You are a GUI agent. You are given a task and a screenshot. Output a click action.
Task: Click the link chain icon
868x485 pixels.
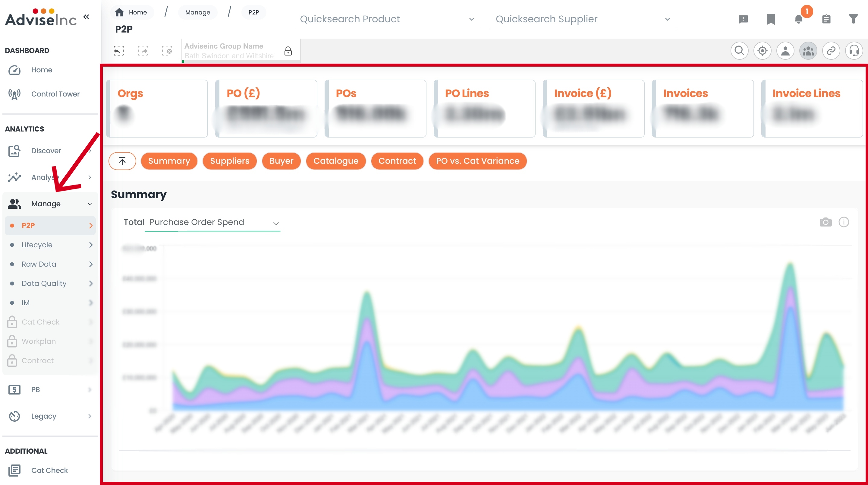(x=831, y=51)
